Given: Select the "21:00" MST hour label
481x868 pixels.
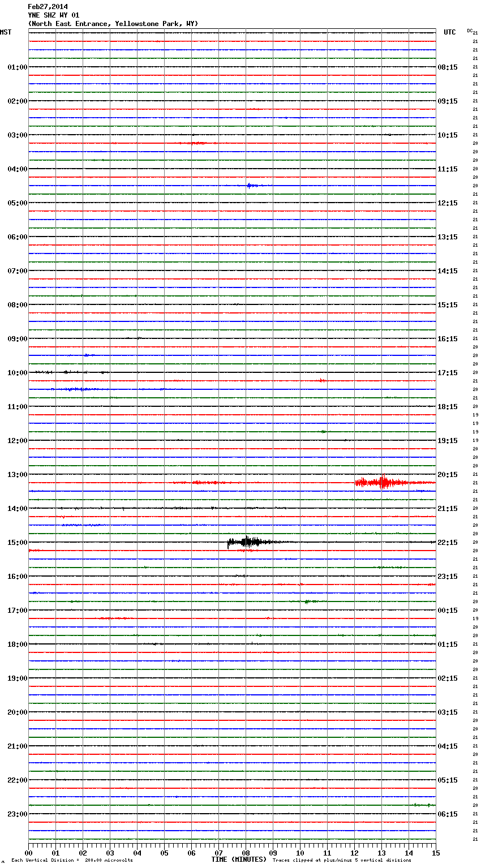Looking at the screenshot, I should click(x=18, y=746).
